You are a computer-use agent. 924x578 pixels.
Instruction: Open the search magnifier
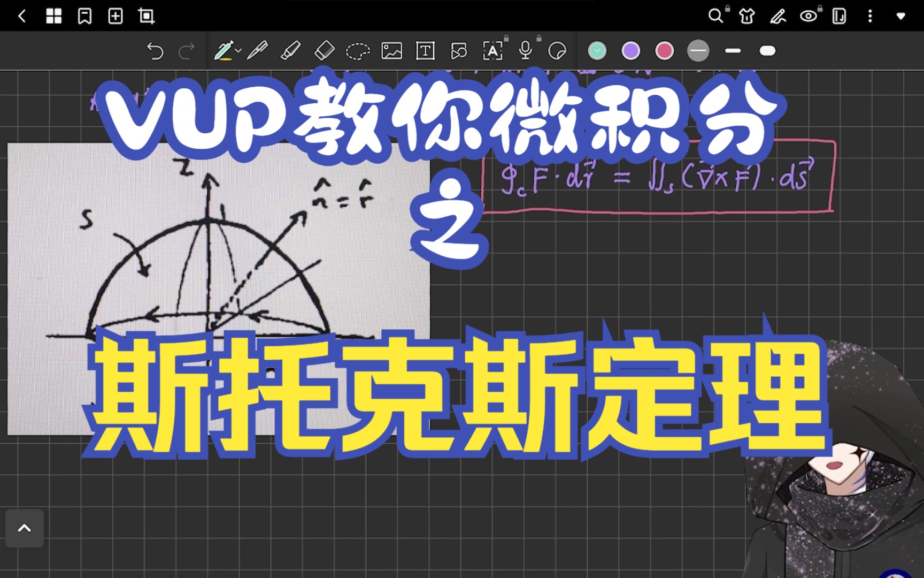715,16
